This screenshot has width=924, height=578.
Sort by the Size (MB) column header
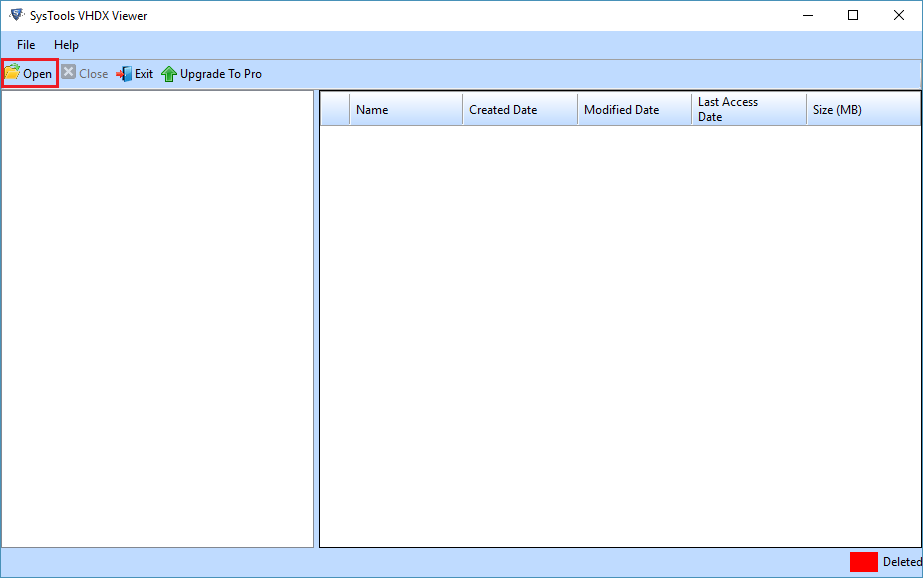(863, 109)
